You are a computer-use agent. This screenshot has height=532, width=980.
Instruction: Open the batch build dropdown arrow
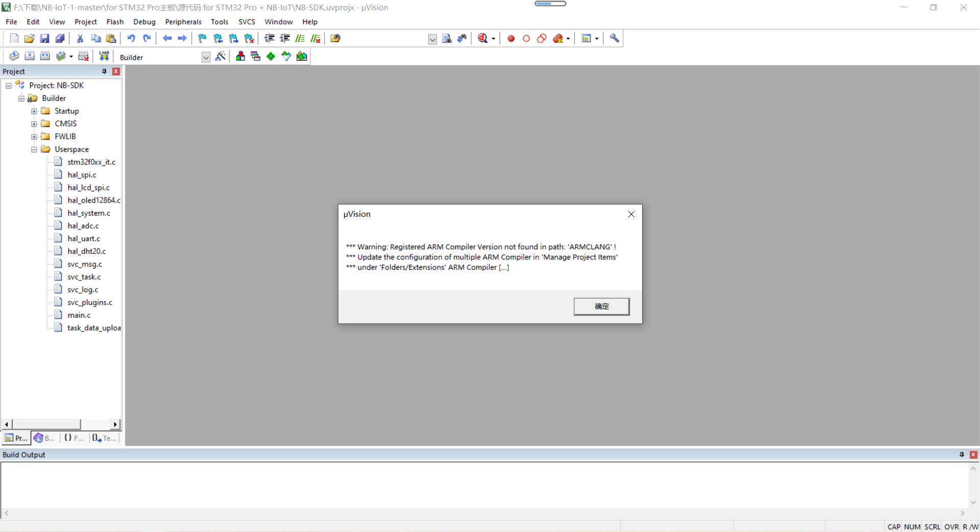(x=71, y=57)
